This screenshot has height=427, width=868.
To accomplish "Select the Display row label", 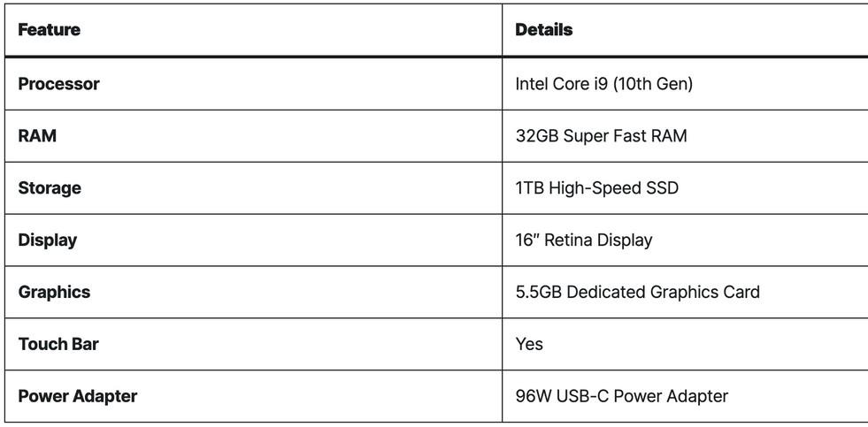I will (48, 240).
